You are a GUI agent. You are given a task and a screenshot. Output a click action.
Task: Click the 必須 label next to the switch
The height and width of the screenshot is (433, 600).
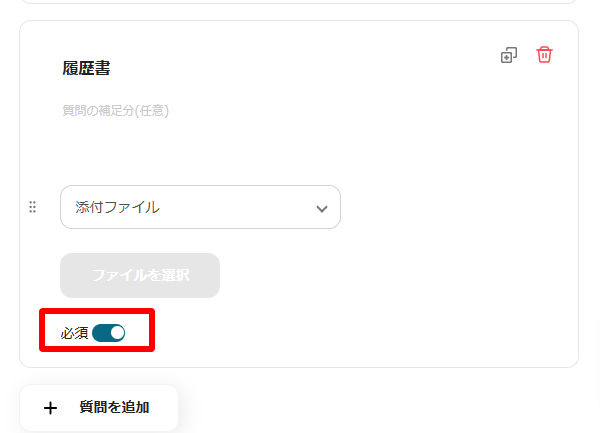tap(74, 333)
